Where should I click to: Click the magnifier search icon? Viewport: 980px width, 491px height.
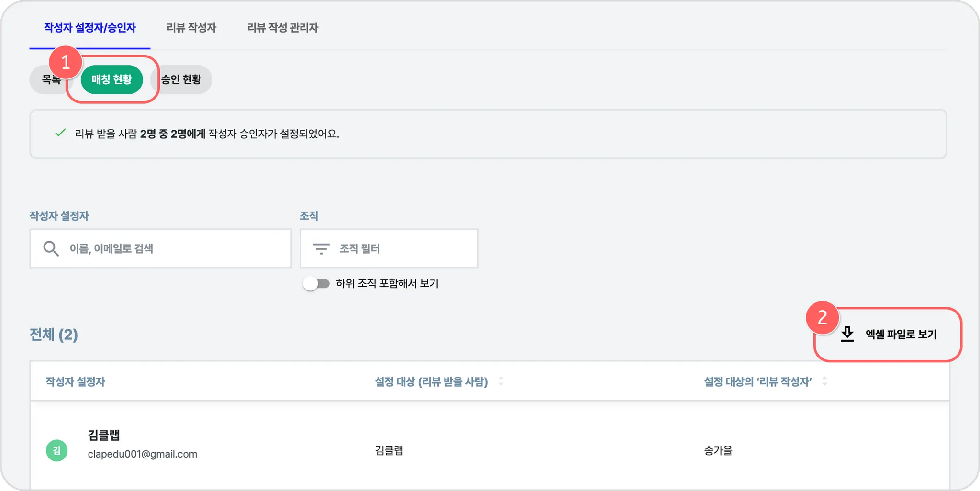51,248
